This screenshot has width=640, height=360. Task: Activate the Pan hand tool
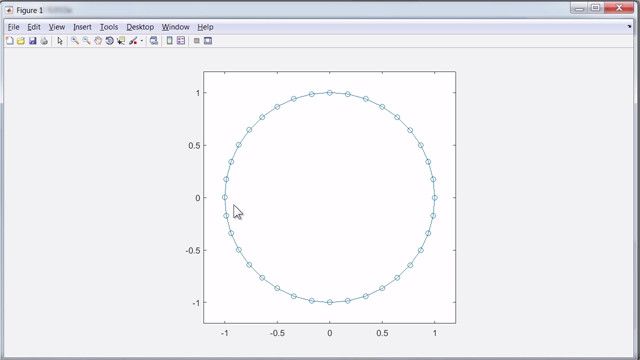[x=98, y=41]
